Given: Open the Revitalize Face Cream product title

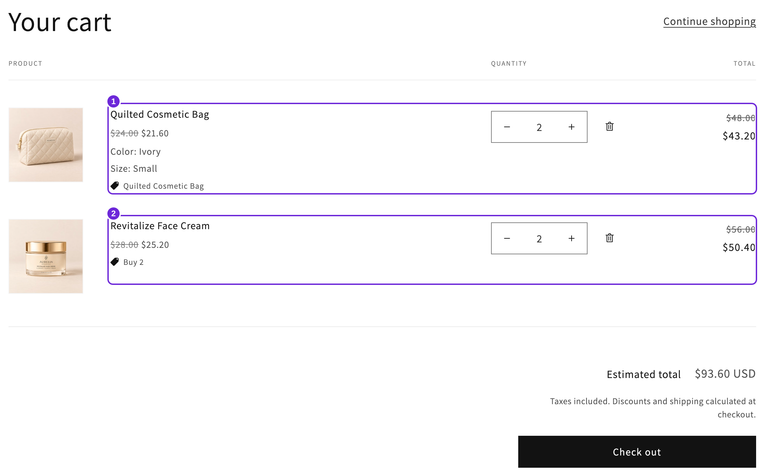Looking at the screenshot, I should tap(160, 226).
